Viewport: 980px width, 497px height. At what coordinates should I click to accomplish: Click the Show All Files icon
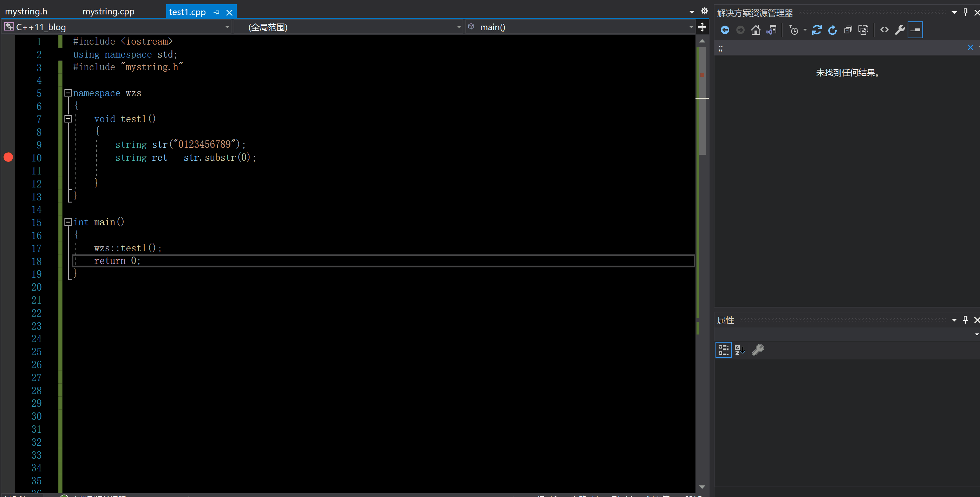864,30
